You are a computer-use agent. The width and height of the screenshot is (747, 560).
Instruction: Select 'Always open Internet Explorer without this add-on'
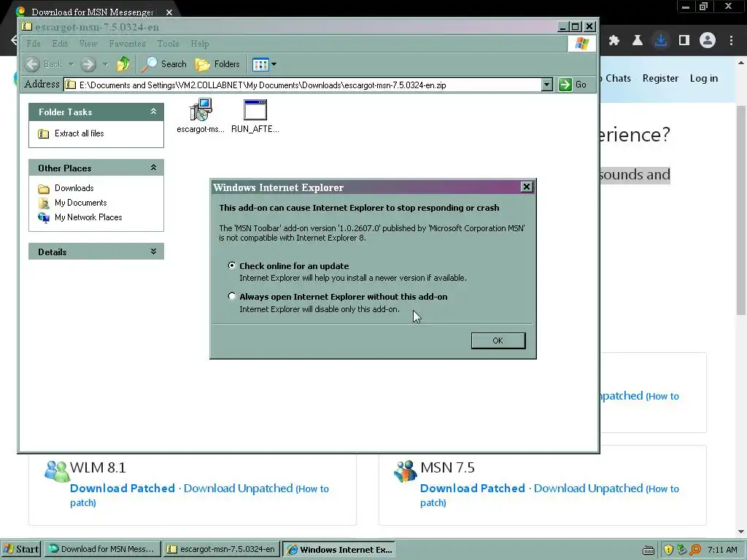(232, 296)
